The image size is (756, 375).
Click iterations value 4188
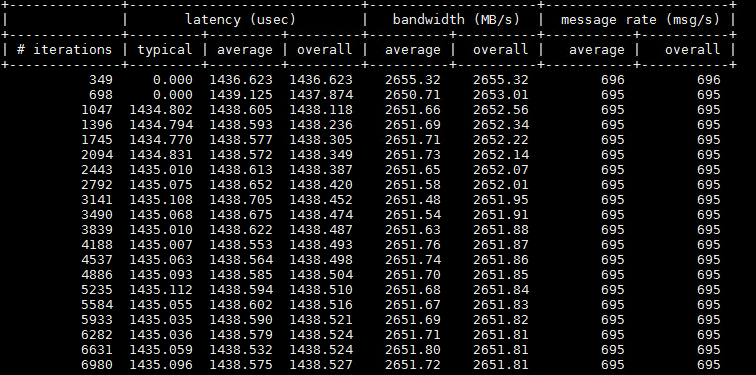(96, 244)
